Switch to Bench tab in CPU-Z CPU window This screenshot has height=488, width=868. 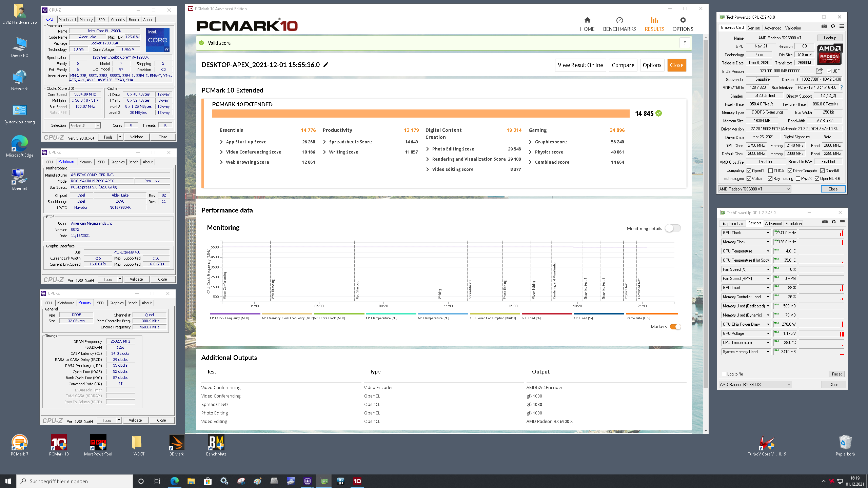[x=134, y=20]
